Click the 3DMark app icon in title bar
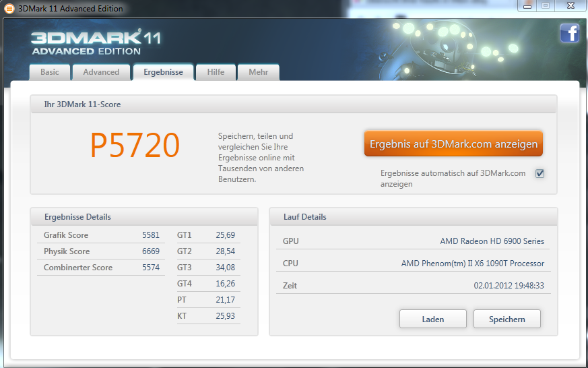 (9, 8)
